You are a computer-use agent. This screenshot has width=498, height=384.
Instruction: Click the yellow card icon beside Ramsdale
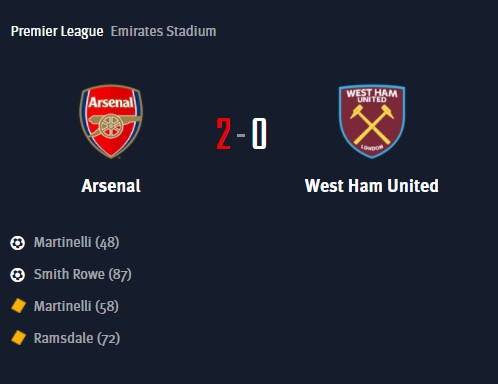click(18, 338)
